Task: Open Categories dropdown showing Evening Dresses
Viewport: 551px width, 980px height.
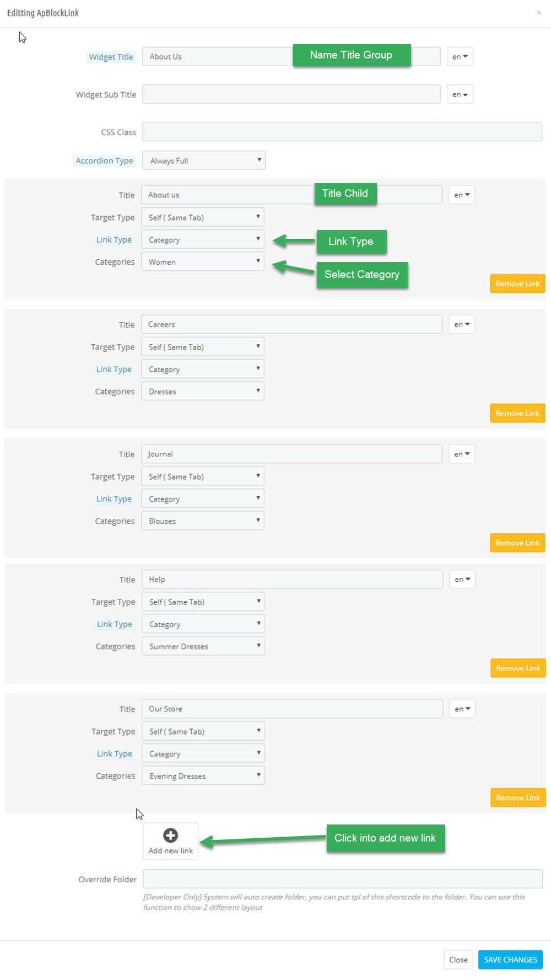Action: click(x=203, y=776)
